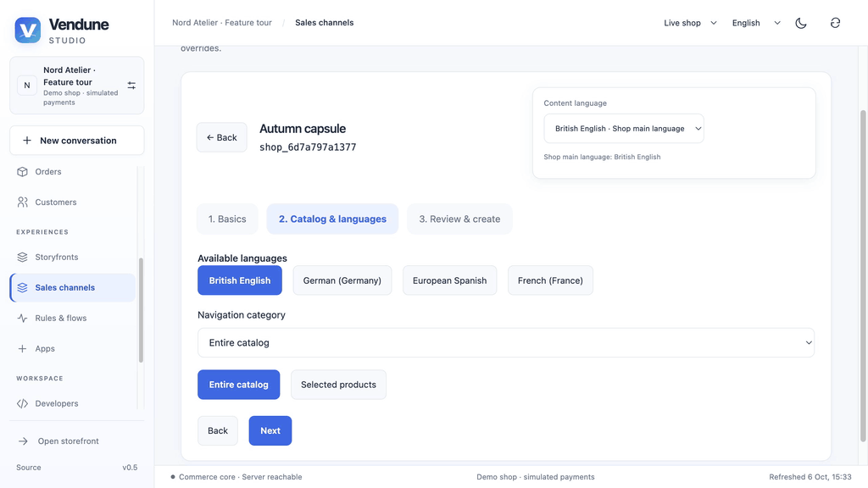Expand the Navigation category dropdown

506,342
